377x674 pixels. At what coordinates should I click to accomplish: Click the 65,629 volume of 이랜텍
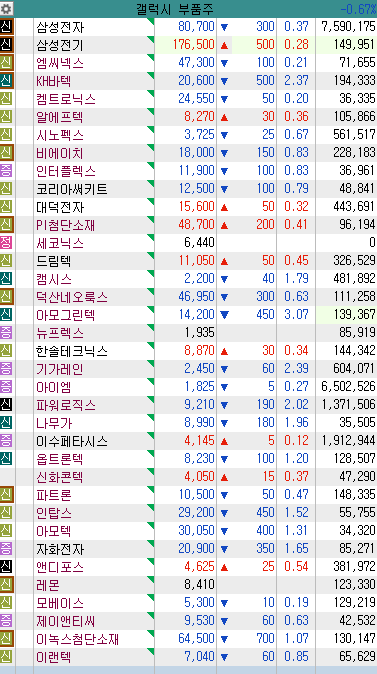(x=357, y=656)
